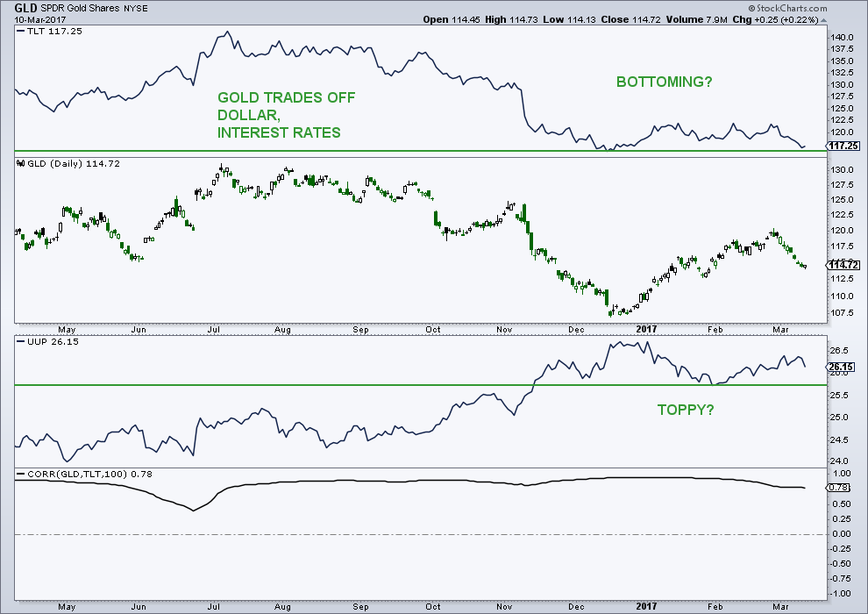This screenshot has height=614, width=868.
Task: Click the High 114.73 value
Action: (x=511, y=20)
